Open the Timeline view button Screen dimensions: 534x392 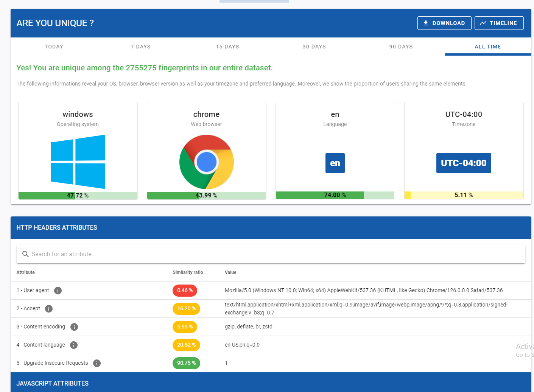(499, 23)
